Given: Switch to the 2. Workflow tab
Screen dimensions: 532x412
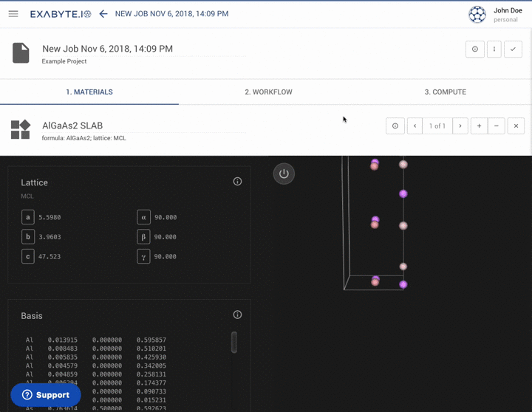Looking at the screenshot, I should click(268, 92).
